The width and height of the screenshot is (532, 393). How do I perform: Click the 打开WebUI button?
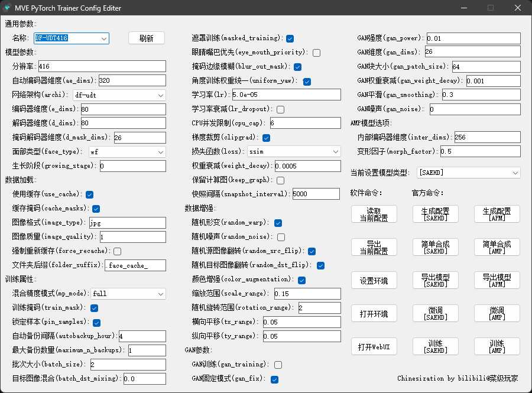(374, 347)
